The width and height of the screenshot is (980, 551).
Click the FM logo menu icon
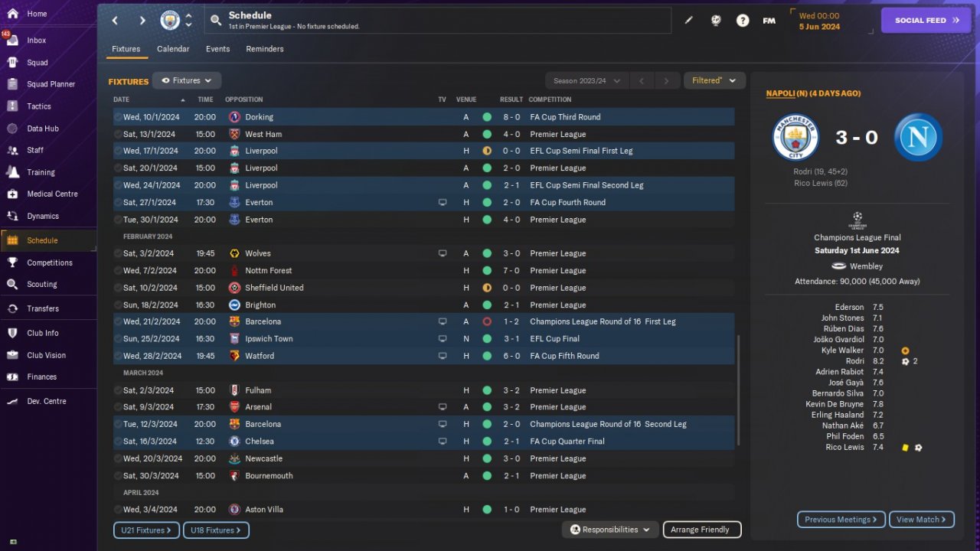click(769, 21)
